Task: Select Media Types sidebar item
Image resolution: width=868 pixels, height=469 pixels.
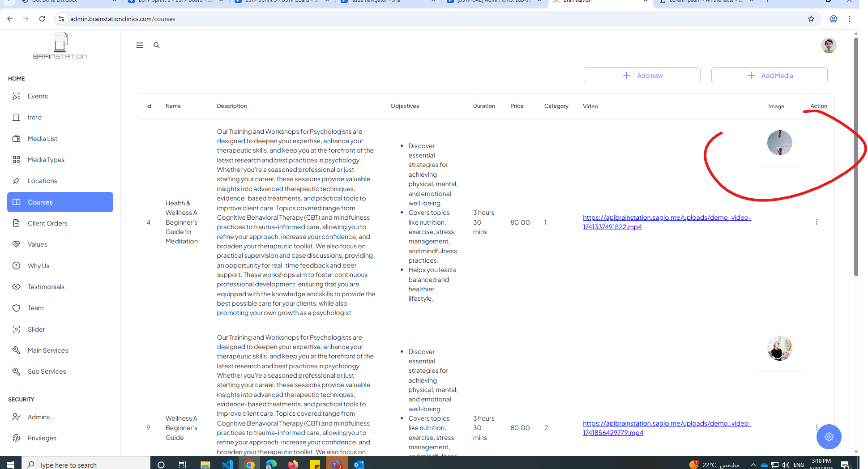Action: tap(46, 160)
